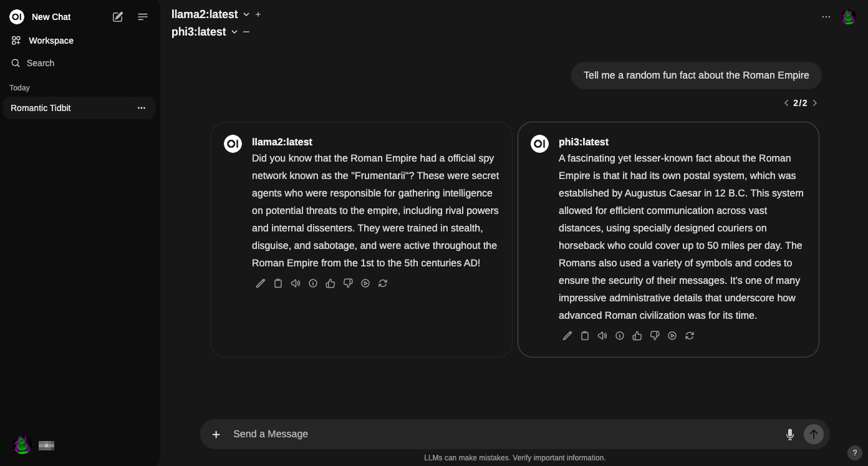
Task: Go to the previous response version arrow
Action: tap(786, 103)
